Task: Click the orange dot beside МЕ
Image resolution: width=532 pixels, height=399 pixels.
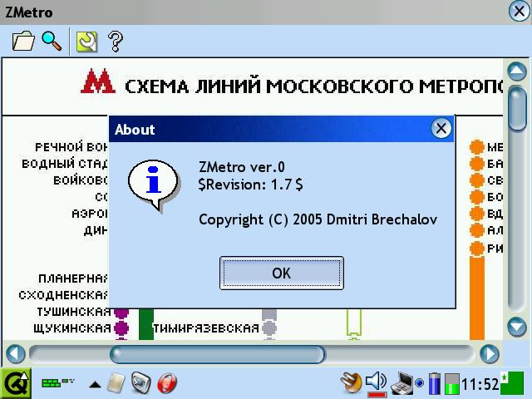Action: 476,147
